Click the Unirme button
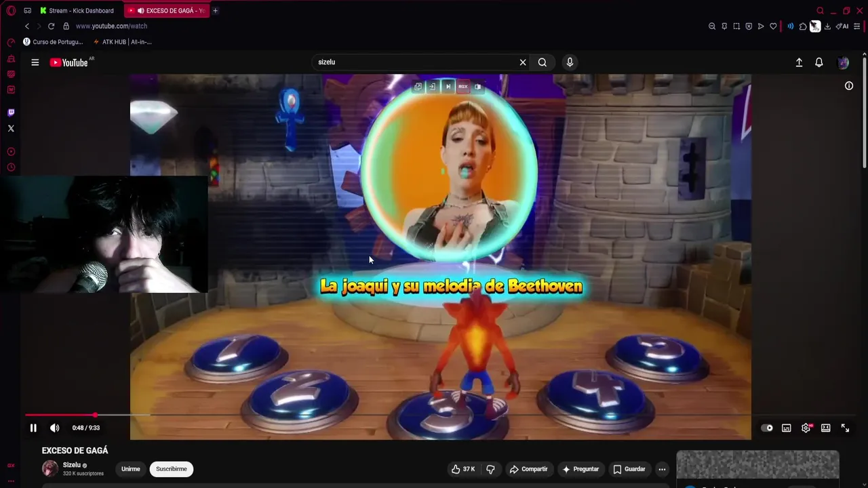The width and height of the screenshot is (868, 488). pos(131,469)
